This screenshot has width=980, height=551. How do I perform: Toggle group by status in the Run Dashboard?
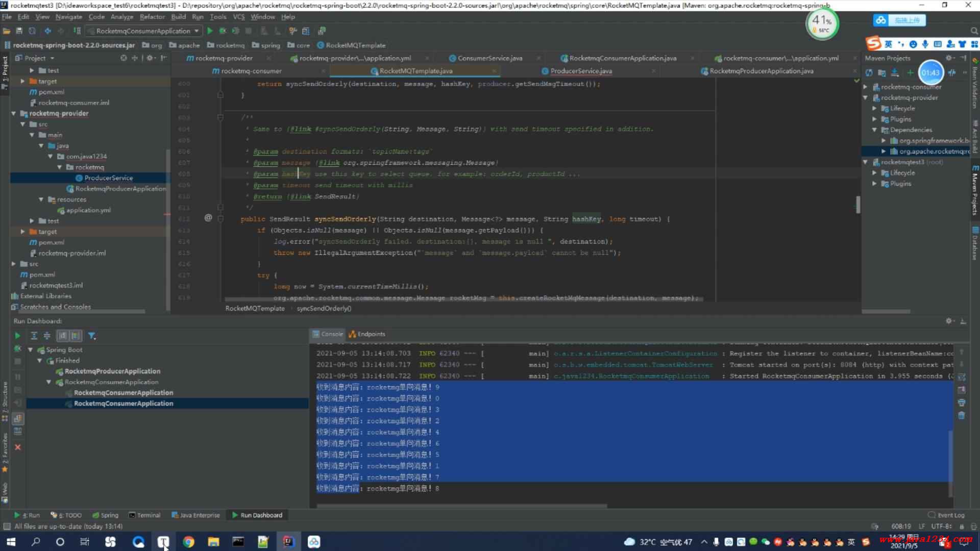click(76, 336)
